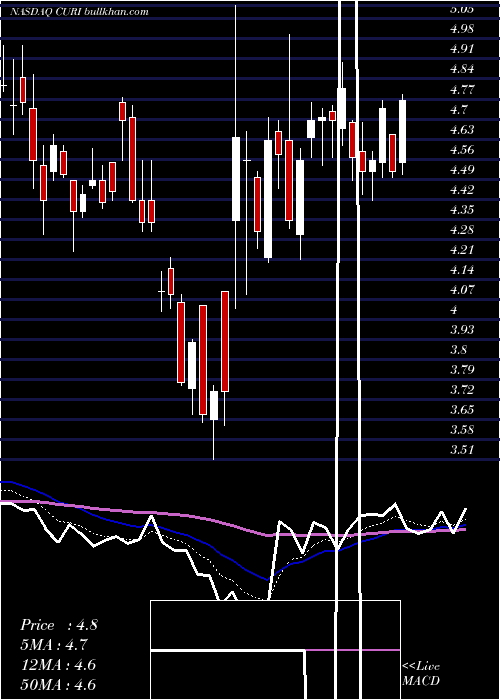Pick the 4.7 price axis label
Image resolution: width=500 pixels, height=700 pixels.
(x=459, y=109)
